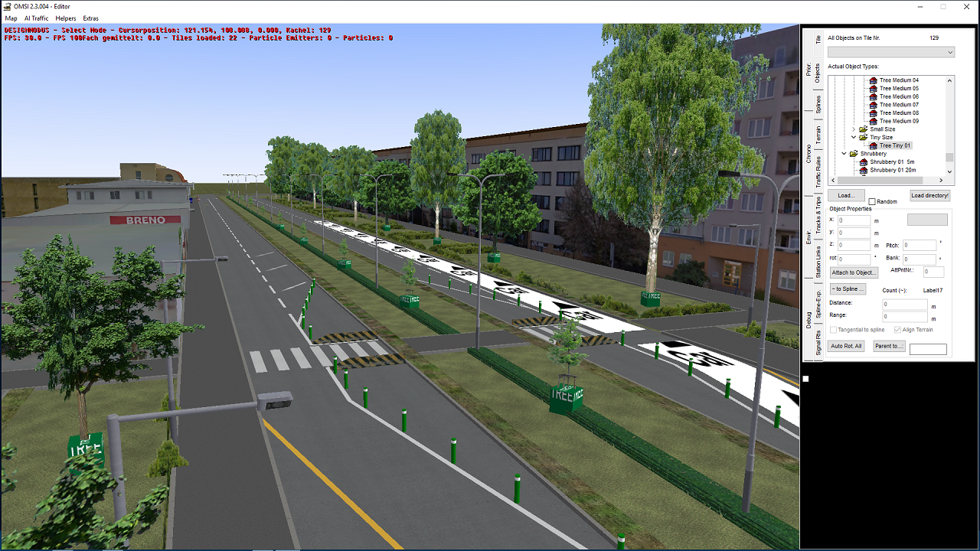Click the Tiny Size folder icon

pyautogui.click(x=864, y=138)
